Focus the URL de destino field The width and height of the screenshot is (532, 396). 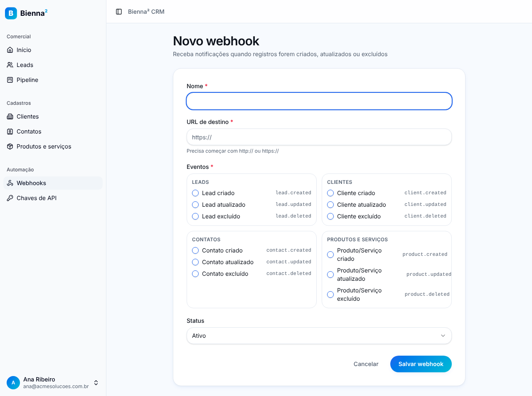(319, 137)
